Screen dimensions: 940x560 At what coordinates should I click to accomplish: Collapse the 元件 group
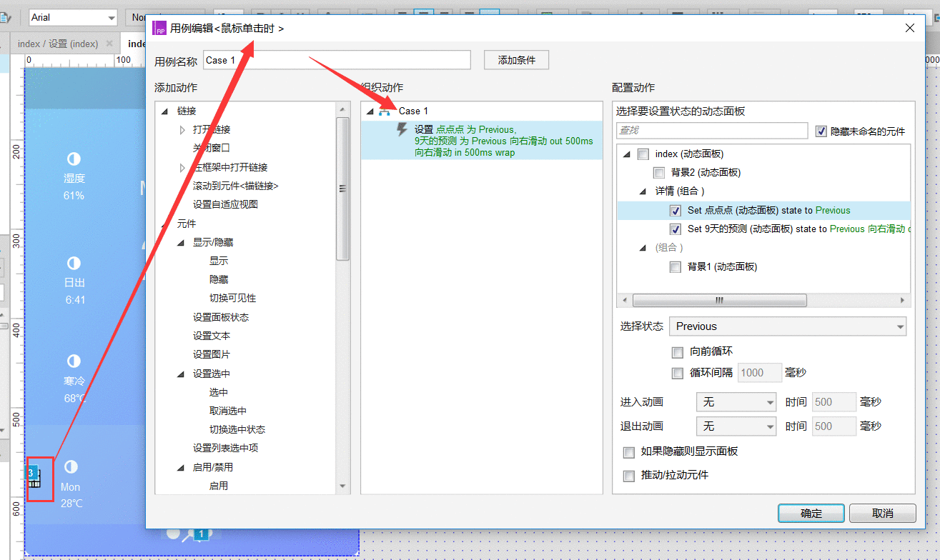[x=165, y=224]
